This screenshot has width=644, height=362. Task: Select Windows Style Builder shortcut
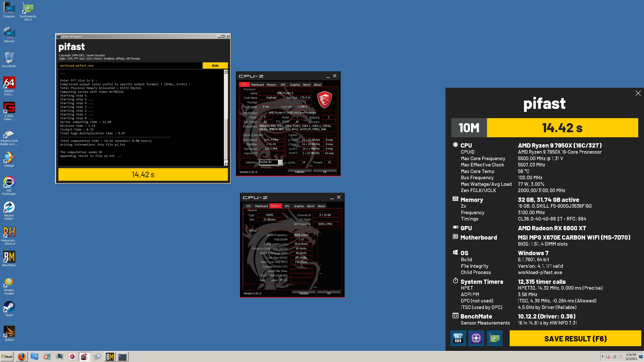pyautogui.click(x=9, y=137)
